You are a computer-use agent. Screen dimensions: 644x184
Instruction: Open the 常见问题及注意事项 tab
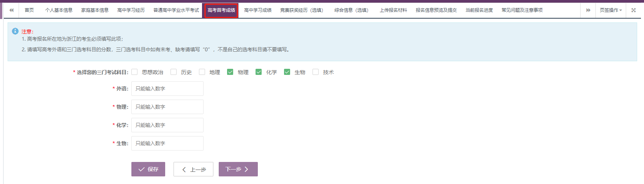(x=522, y=10)
